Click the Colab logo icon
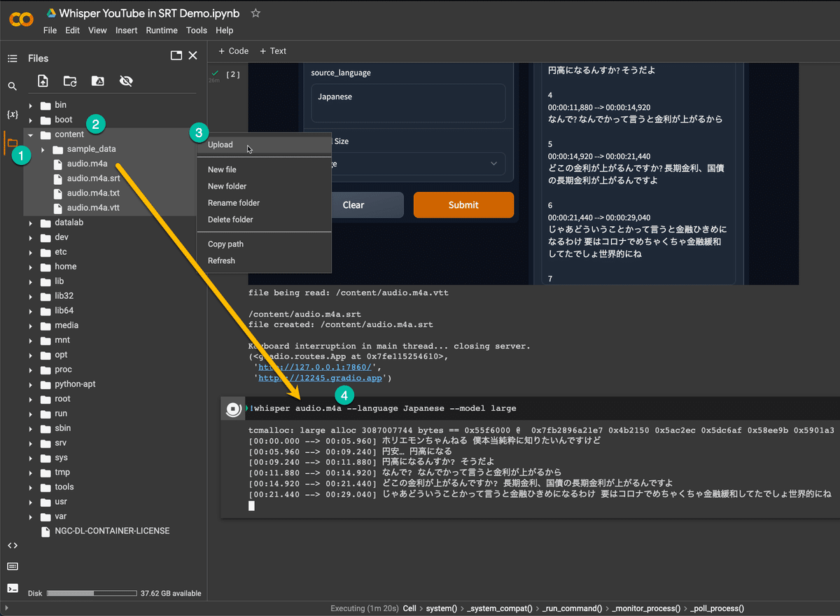The image size is (840, 616). (x=21, y=20)
